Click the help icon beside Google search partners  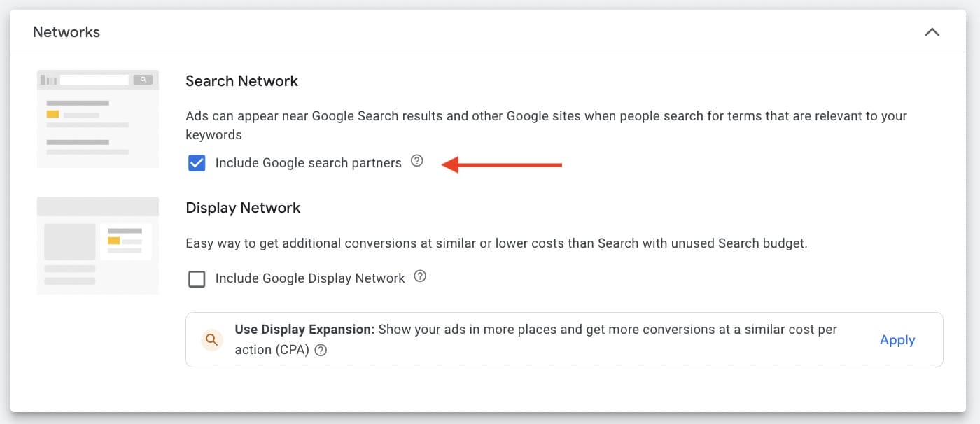click(417, 161)
